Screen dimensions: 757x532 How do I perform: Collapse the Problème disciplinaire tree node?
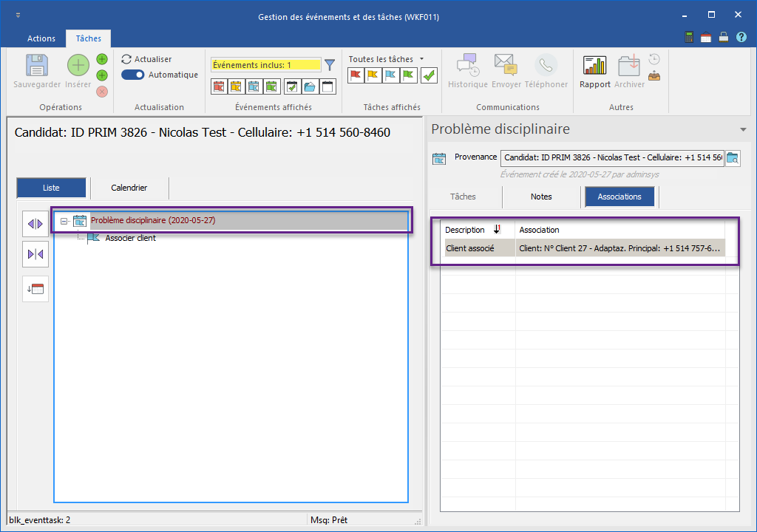pos(64,221)
